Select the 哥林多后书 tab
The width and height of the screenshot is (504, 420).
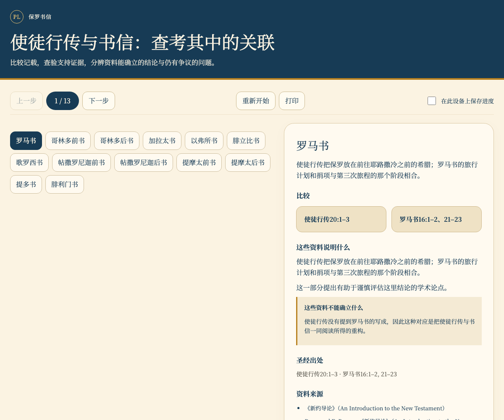(x=117, y=141)
